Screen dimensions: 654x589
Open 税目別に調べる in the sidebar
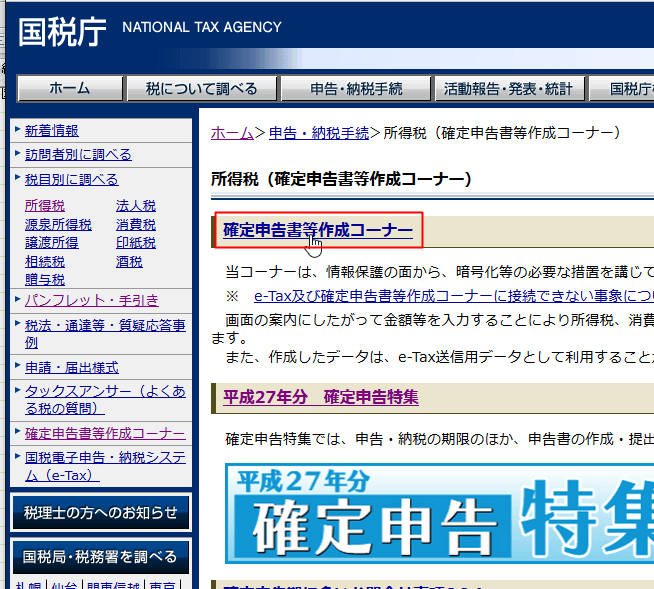[72, 179]
